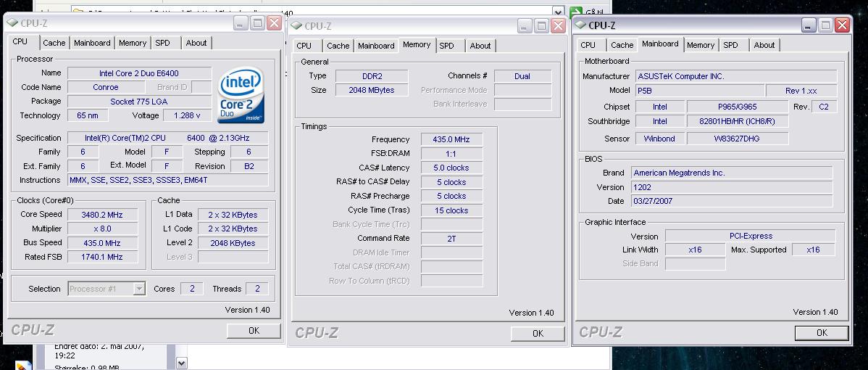Click Specification field Intel(R) Core(TM)2 CPU 6400
Image resolution: width=868 pixels, height=370 pixels.
(x=168, y=138)
